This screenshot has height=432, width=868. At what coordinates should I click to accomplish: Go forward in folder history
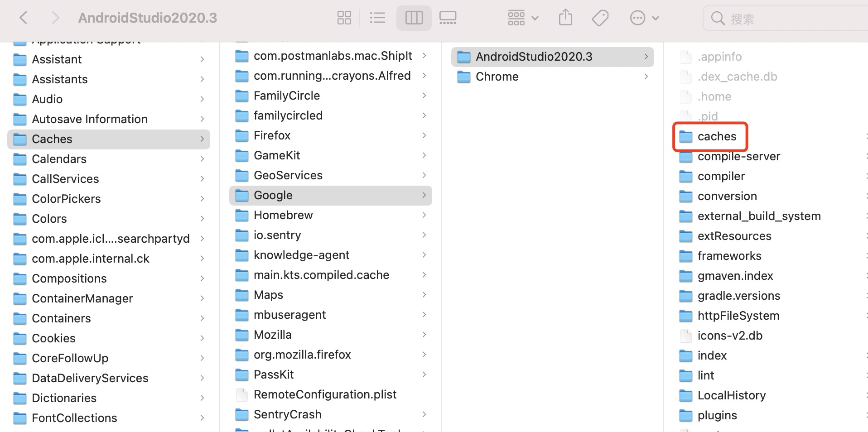click(x=55, y=18)
